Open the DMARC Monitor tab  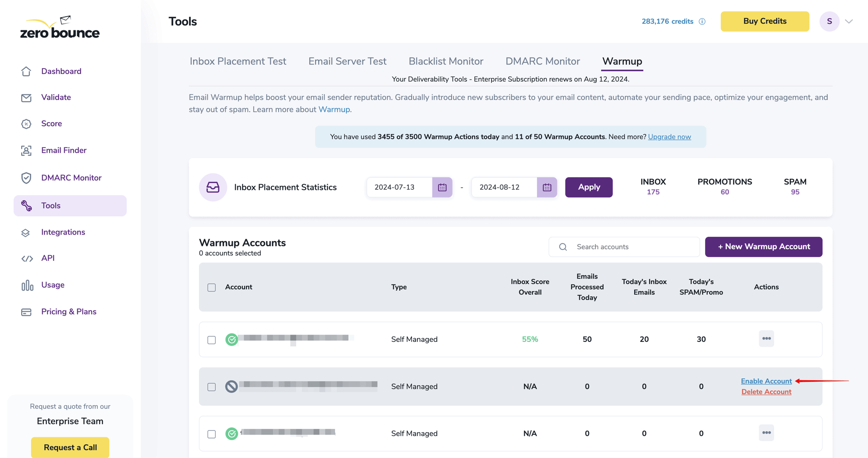542,61
